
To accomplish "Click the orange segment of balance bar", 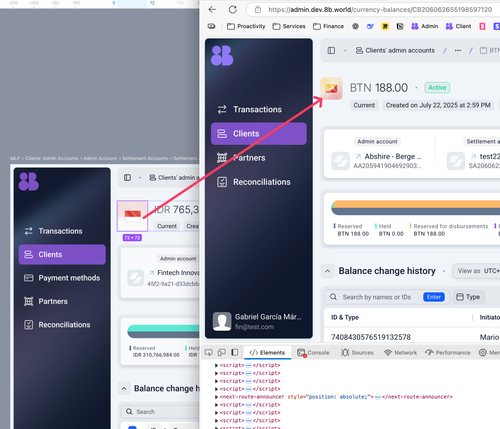I will click(x=417, y=204).
